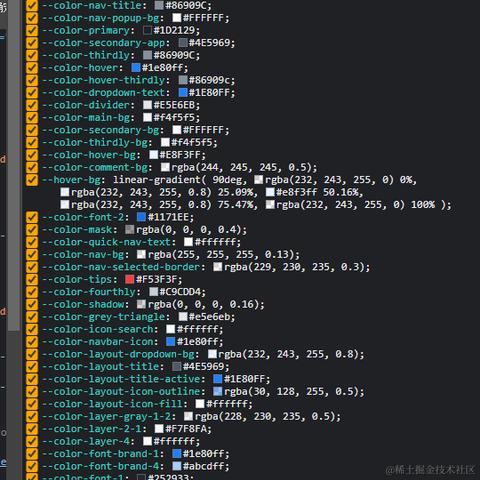
Task: Click the #ffffff value of --color-layout-icon-fill
Action: click(227, 404)
